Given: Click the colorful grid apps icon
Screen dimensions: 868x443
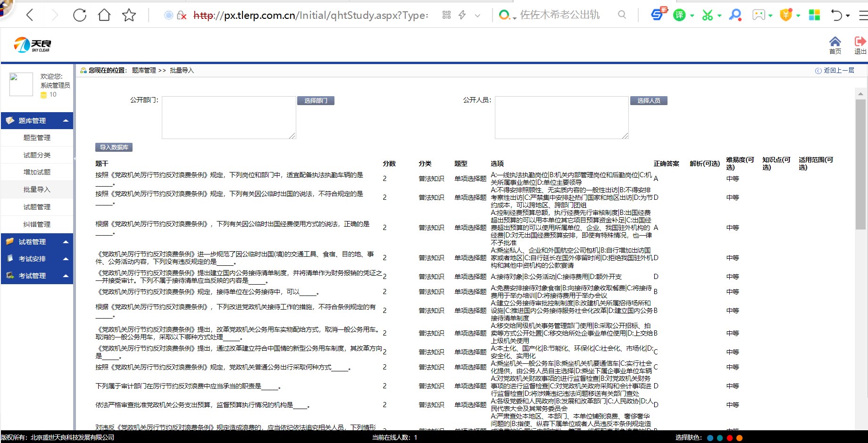Looking at the screenshot, I should [814, 15].
